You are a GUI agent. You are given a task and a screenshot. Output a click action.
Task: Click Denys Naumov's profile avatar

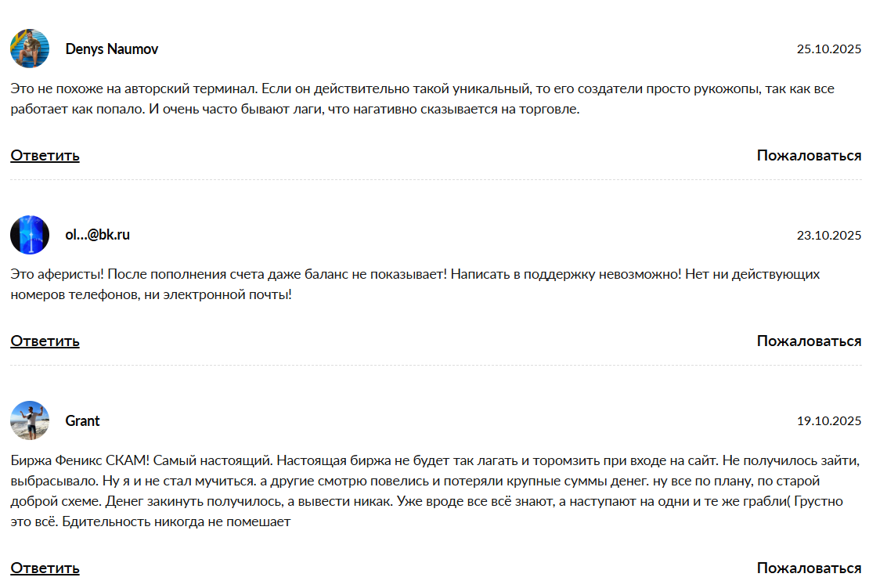coord(30,49)
